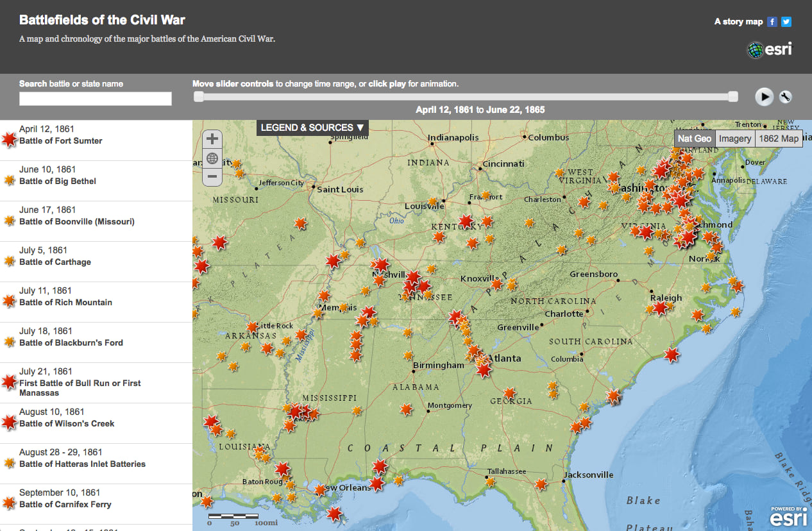Click the Fort Sumter star icon in list

[x=9, y=139]
